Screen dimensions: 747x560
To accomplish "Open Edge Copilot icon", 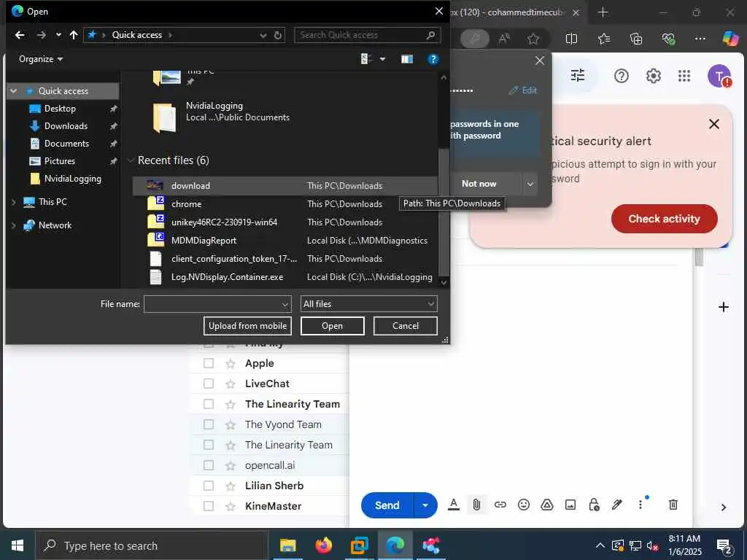I will click(x=729, y=38).
